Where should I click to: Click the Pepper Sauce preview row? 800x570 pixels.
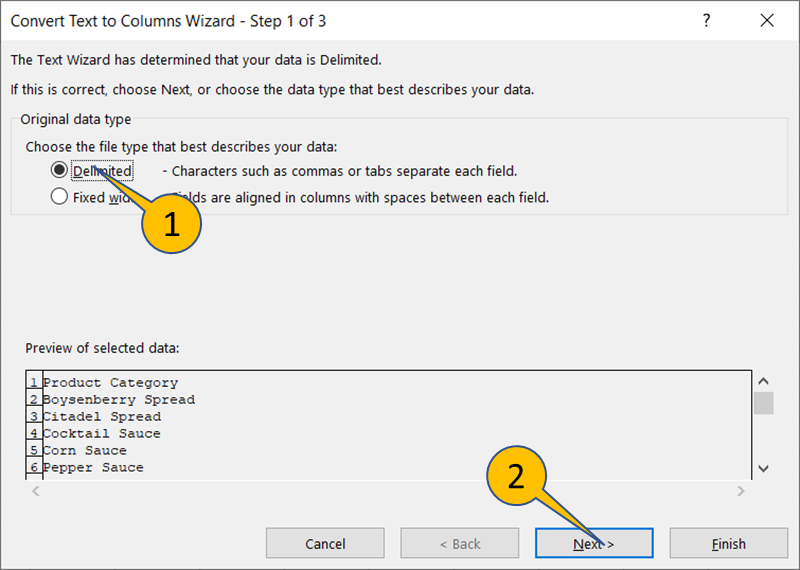93,468
